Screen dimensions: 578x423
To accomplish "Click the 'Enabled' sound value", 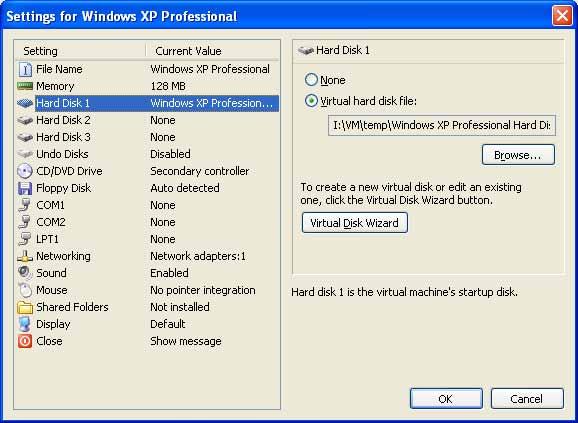I will (169, 273).
